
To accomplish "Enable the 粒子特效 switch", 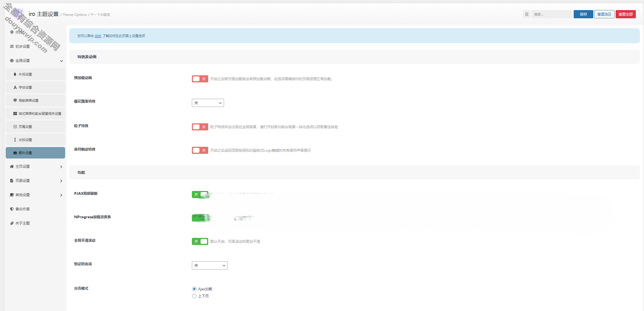I will point(200,127).
